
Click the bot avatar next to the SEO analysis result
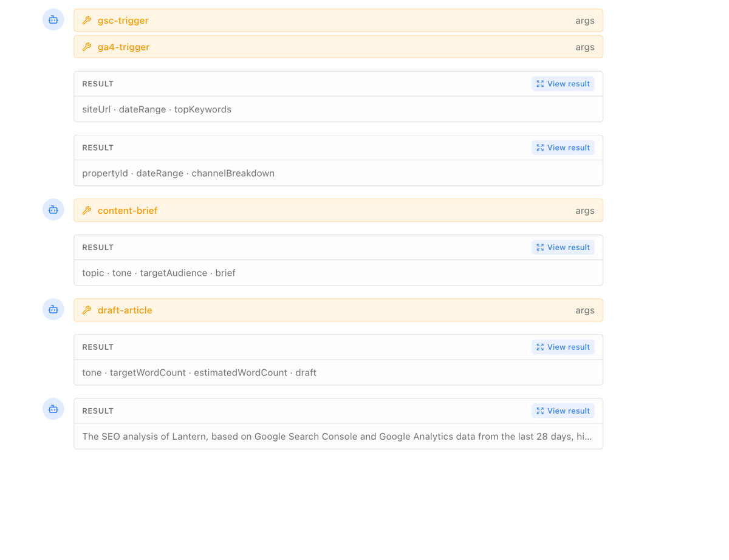53,409
